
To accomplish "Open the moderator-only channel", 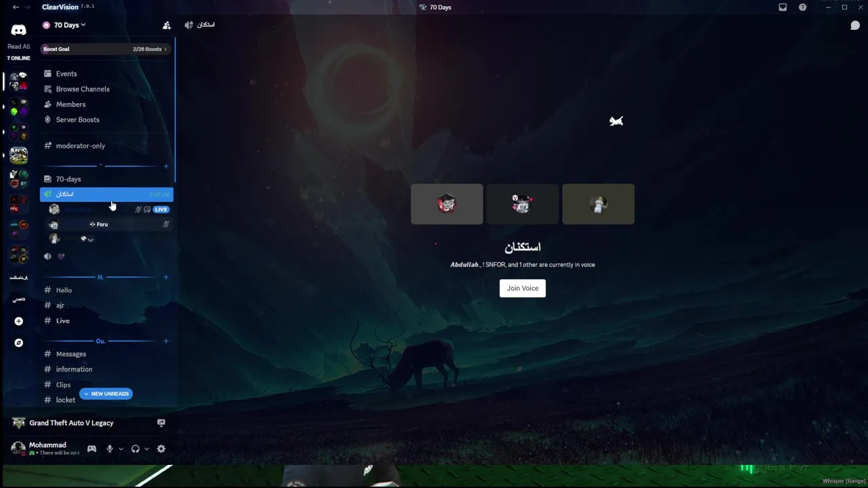I will point(80,146).
